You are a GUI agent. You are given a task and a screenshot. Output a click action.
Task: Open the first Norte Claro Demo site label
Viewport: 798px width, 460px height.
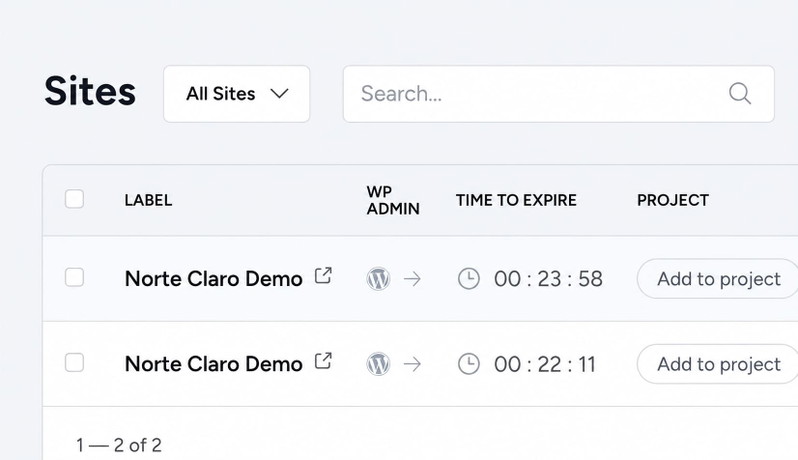point(214,279)
